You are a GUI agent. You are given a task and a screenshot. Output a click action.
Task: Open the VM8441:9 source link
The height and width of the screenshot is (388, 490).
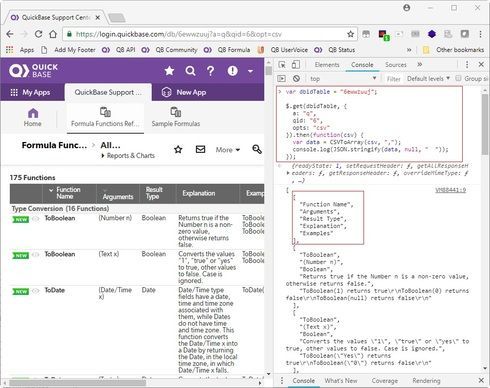[x=450, y=190]
